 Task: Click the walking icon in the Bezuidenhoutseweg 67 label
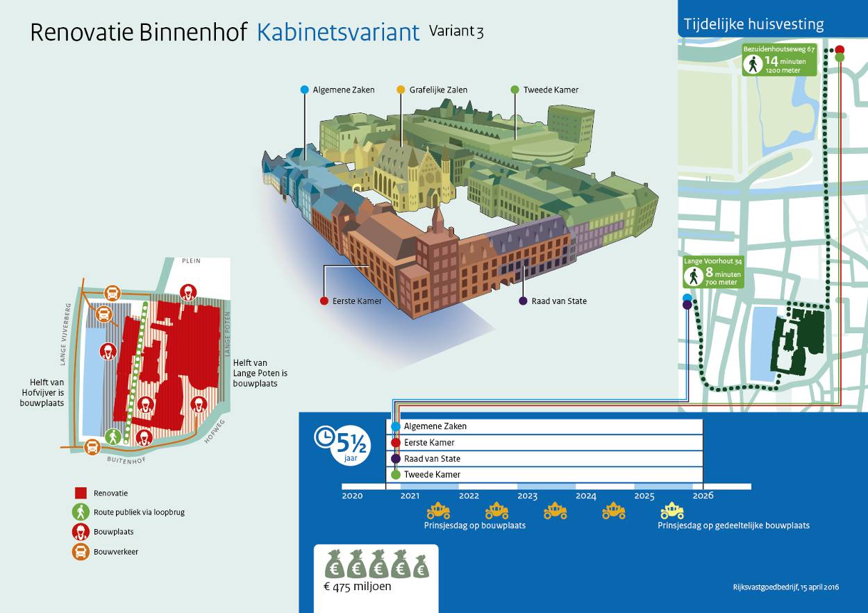[752, 65]
